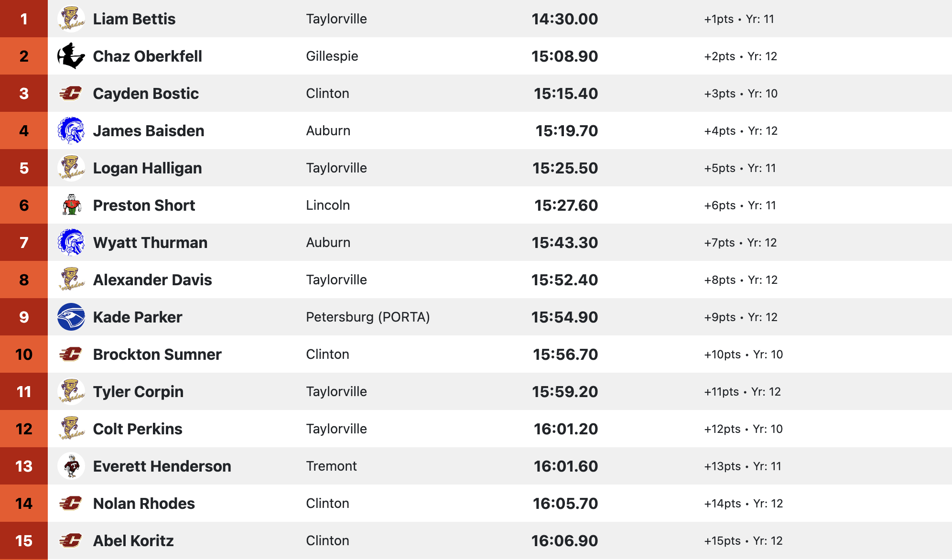
Task: Click the Gillespie school name
Action: click(x=332, y=56)
